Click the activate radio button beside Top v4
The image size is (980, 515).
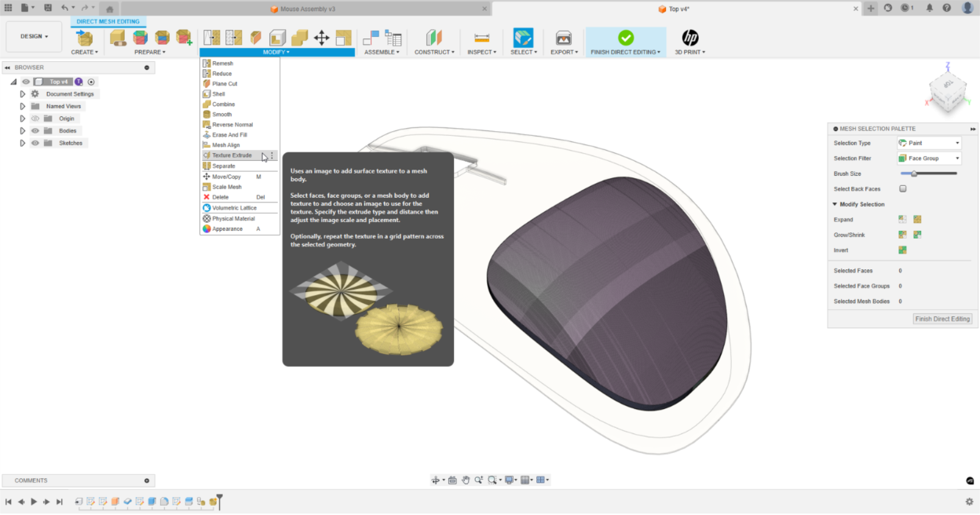click(x=91, y=82)
